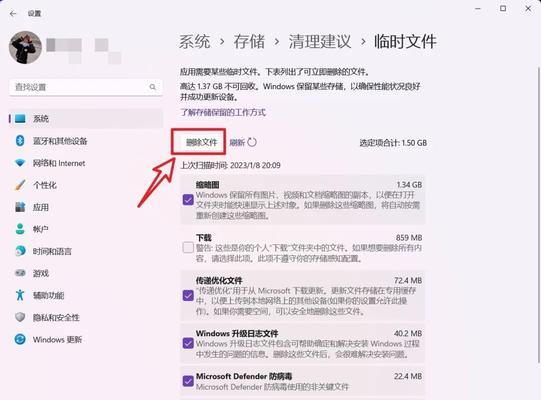Click the 临时文件 page heading
541x400 pixels.
tap(405, 41)
